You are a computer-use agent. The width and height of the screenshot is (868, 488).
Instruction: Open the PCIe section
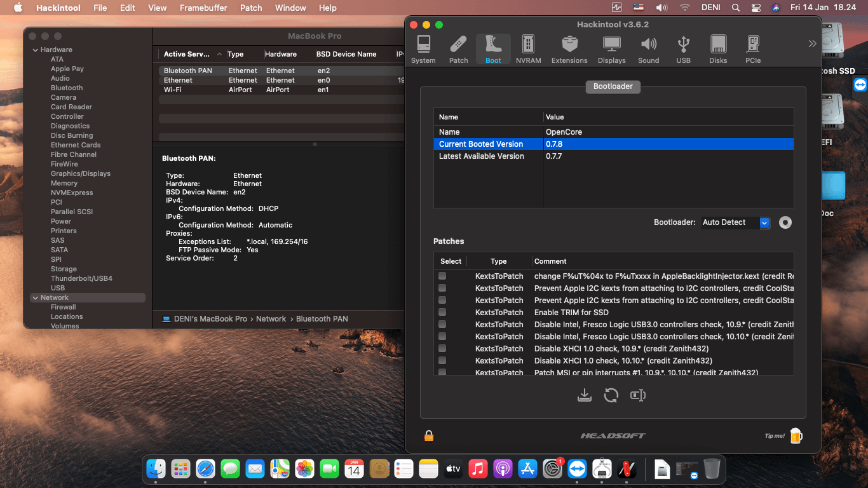[x=753, y=50]
